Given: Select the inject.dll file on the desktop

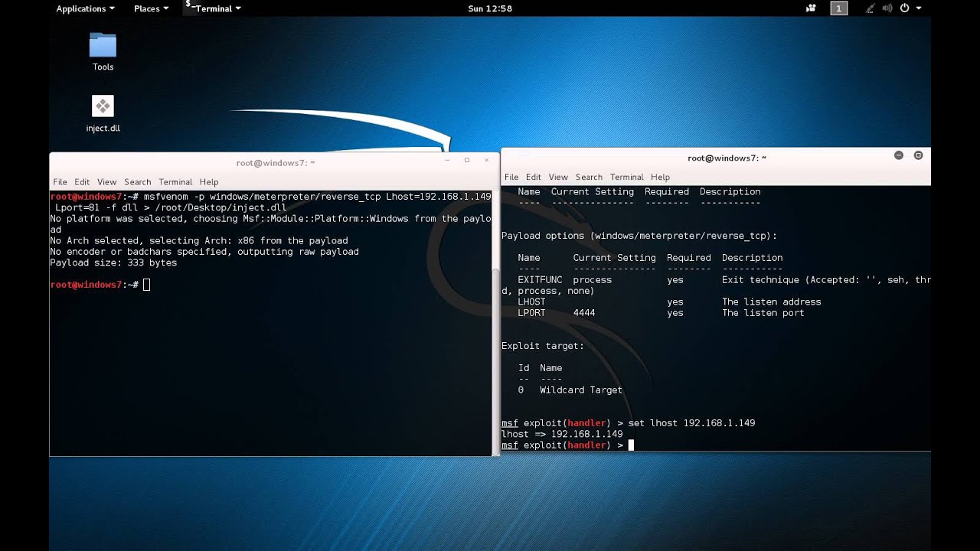Looking at the screenshot, I should 103,113.
